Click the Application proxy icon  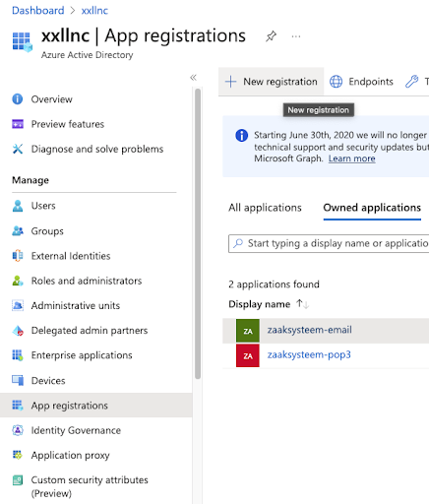click(x=18, y=455)
